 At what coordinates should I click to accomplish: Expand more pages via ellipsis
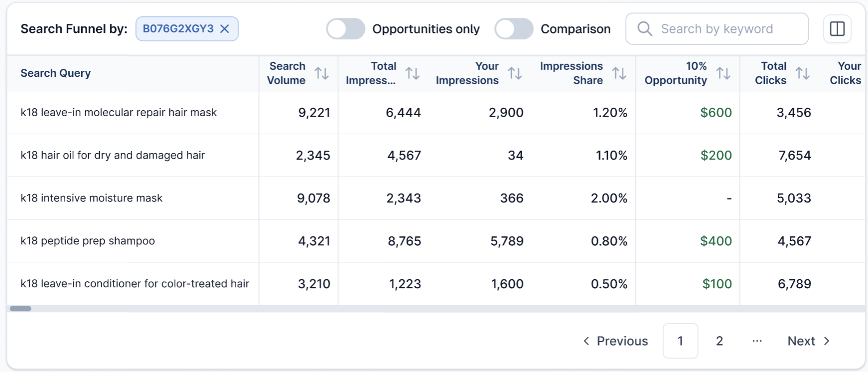pos(757,341)
